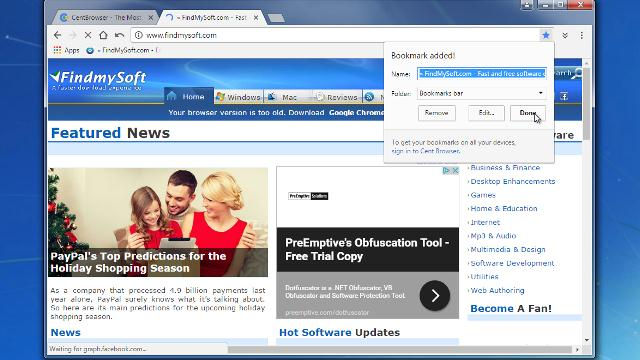Click the site search magnifier icon
Screen dimensions: 640x360
pos(577,74)
